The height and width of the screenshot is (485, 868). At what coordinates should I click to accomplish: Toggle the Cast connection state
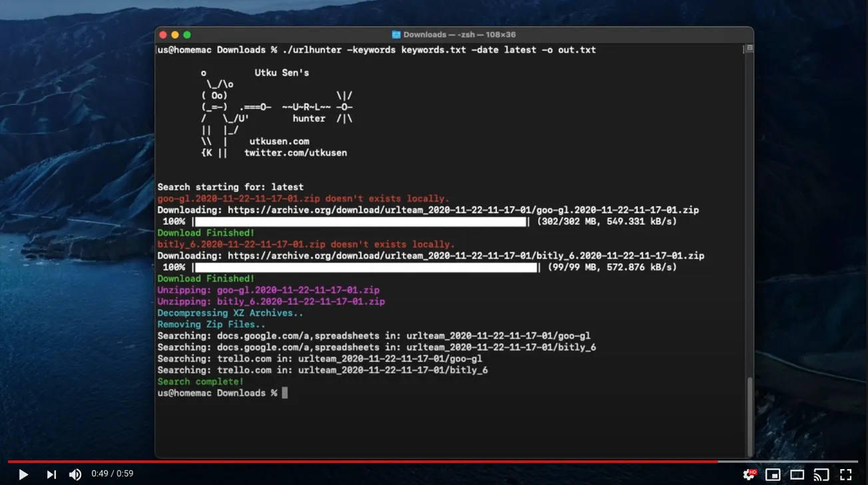(x=821, y=474)
